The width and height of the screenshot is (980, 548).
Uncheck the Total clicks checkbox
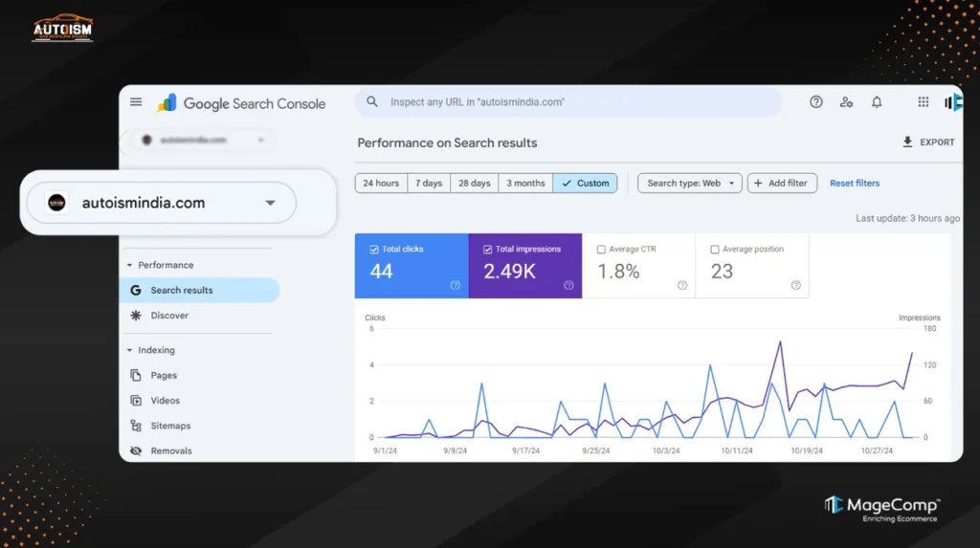(374, 250)
